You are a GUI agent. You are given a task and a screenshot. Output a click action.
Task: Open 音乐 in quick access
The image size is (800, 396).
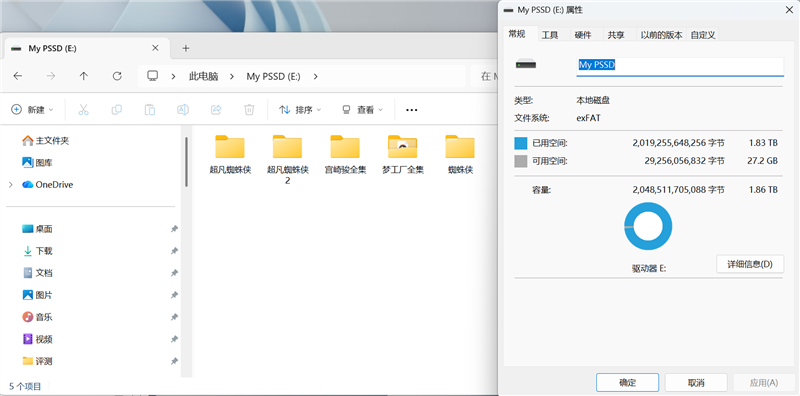pyautogui.click(x=38, y=317)
